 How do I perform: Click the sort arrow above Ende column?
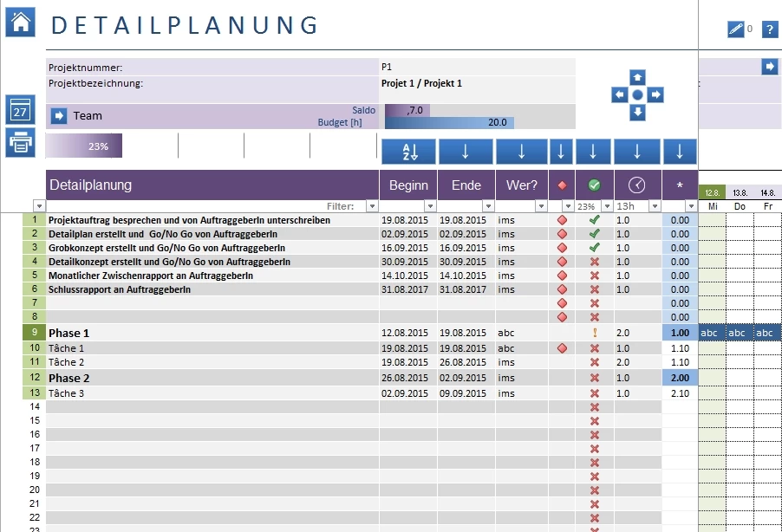[466, 152]
